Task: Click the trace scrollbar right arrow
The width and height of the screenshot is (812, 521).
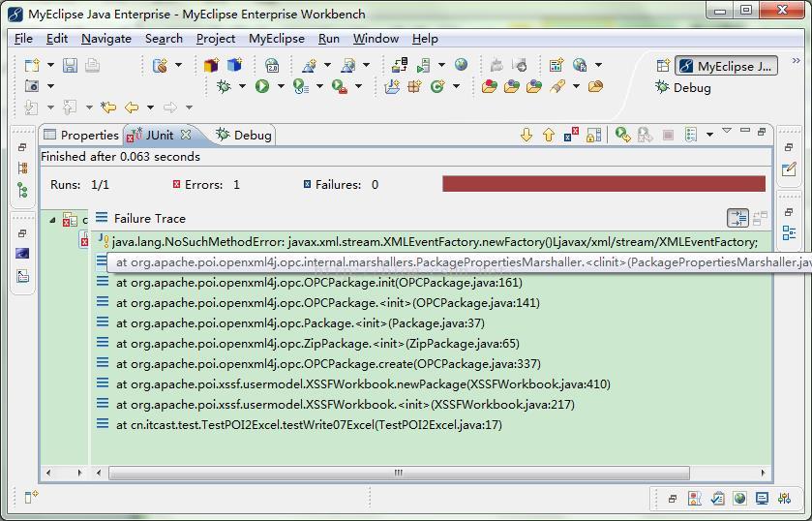Action: point(763,473)
